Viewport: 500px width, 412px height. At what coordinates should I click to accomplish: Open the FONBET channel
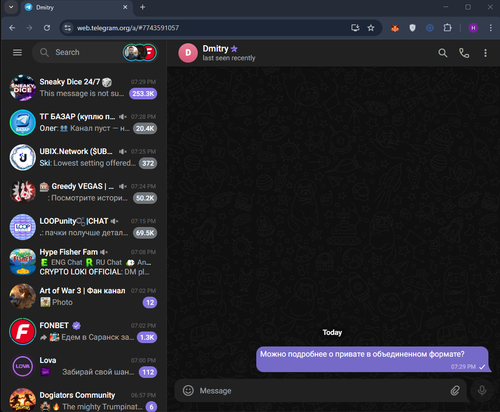83,331
